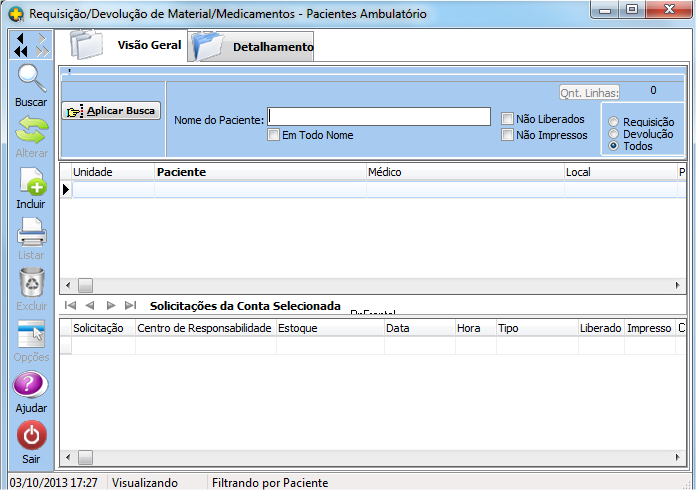Select the Requisição radio button
The width and height of the screenshot is (696, 490).
pyautogui.click(x=614, y=122)
